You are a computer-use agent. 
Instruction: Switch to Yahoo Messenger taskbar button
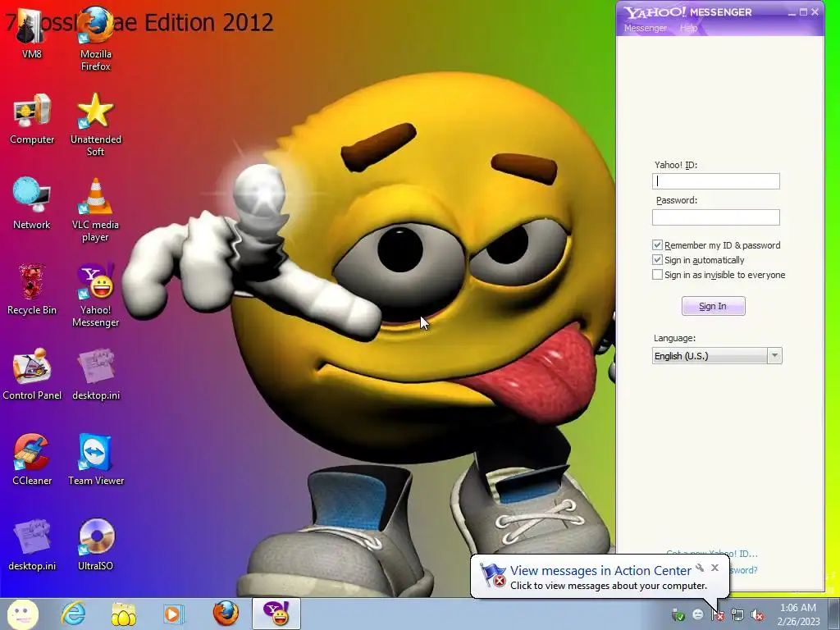pyautogui.click(x=276, y=614)
